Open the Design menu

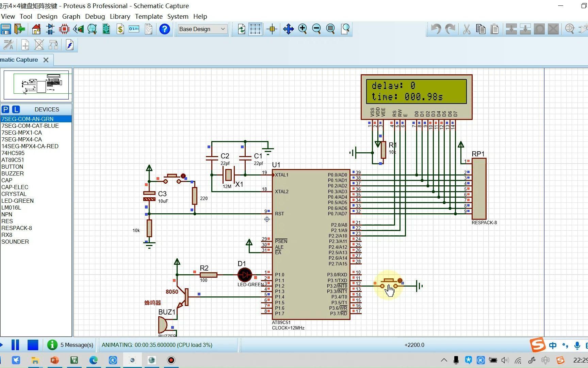coord(47,16)
